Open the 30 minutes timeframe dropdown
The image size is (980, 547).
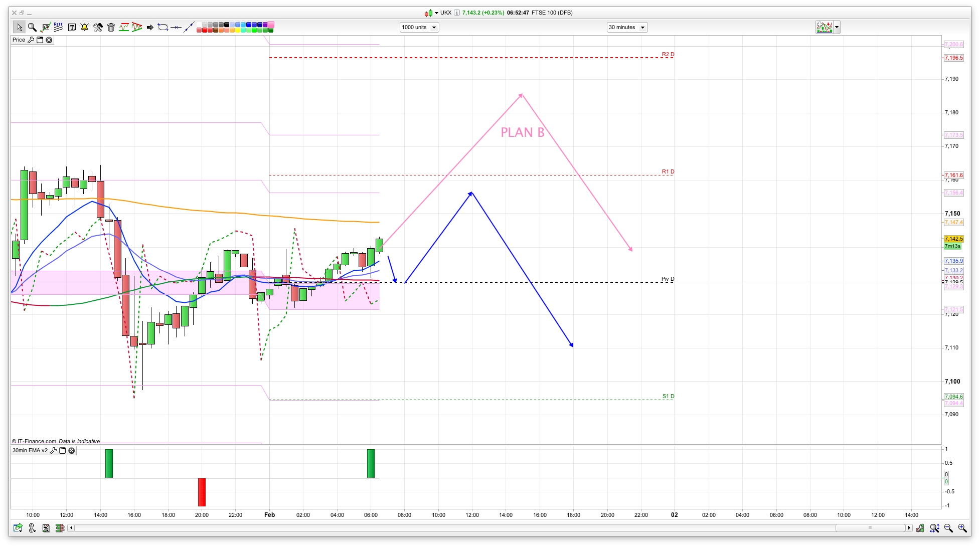click(642, 28)
